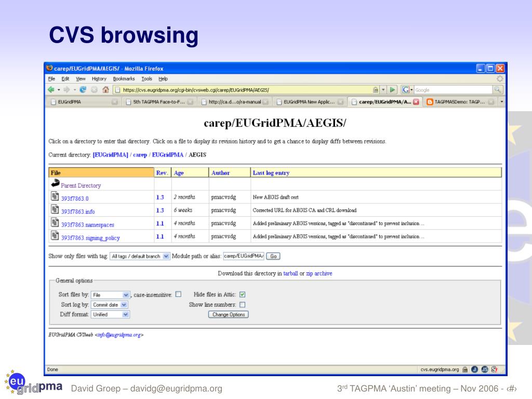The width and height of the screenshot is (532, 399).
Task: Switch to the 5th TAGPMA Face-to-F... tab
Action: pyautogui.click(x=159, y=102)
